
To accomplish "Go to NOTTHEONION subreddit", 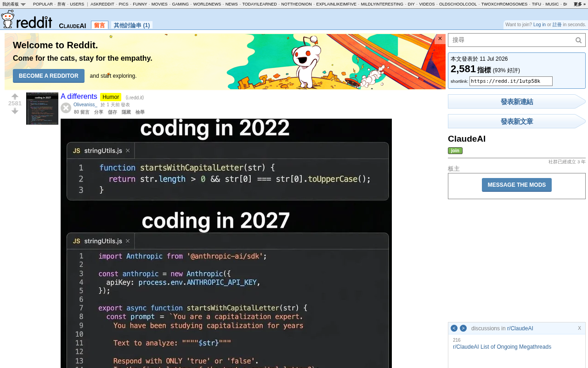I will [296, 4].
